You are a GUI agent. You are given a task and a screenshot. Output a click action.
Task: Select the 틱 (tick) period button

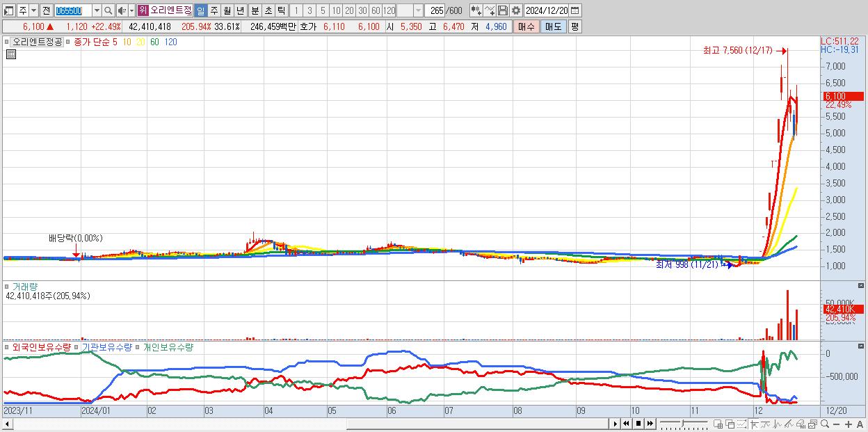[281, 10]
